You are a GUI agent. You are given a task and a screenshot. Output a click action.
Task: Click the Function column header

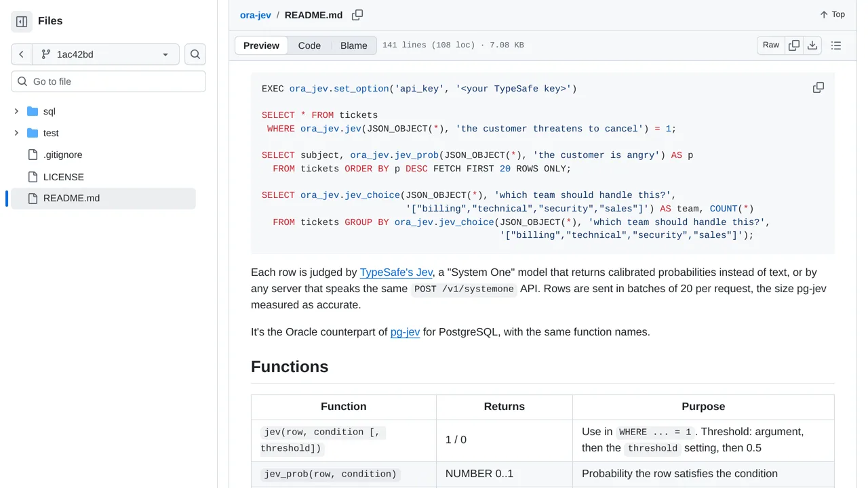344,407
